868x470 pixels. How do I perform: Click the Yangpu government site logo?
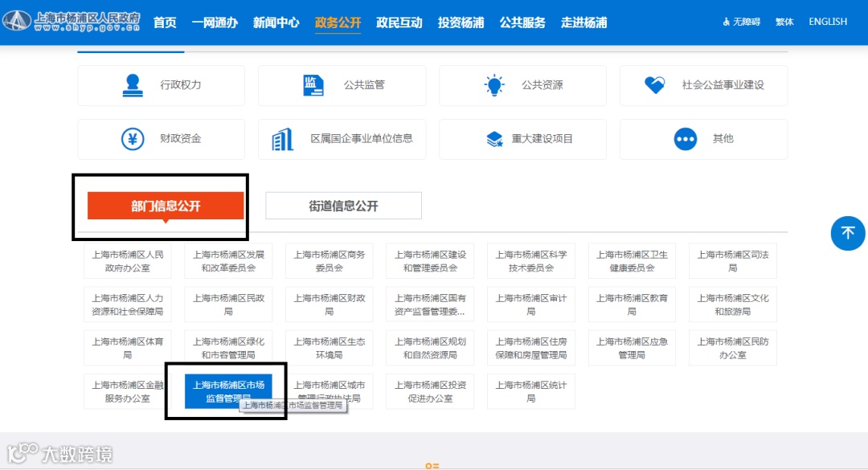[72, 21]
